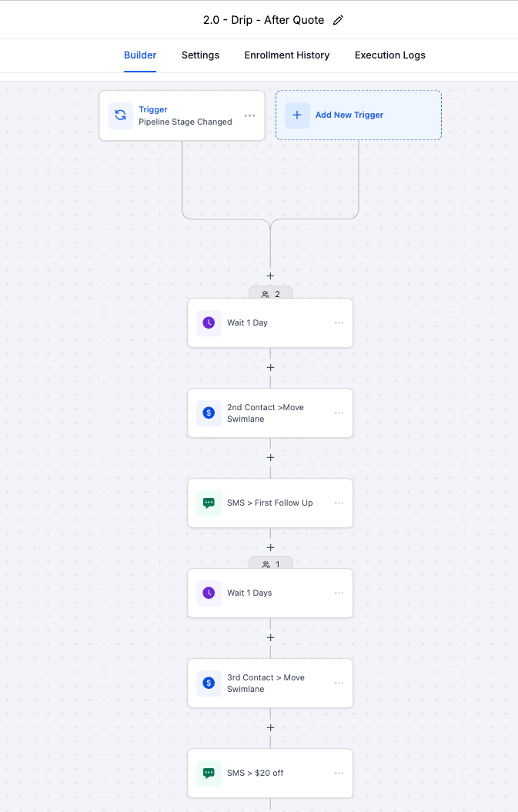The height and width of the screenshot is (812, 518).
Task: Click the pencil icon to rename workflow
Action: tap(338, 21)
